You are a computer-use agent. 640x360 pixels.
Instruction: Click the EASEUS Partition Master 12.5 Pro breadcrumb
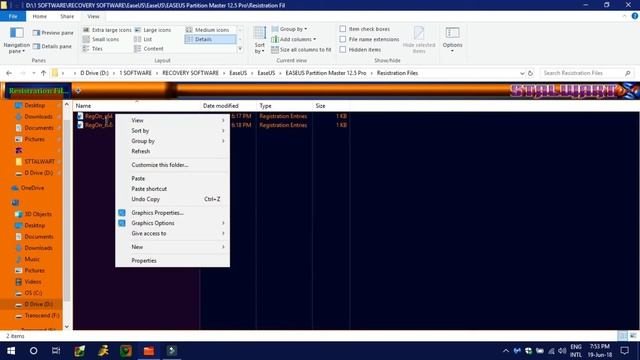point(326,73)
